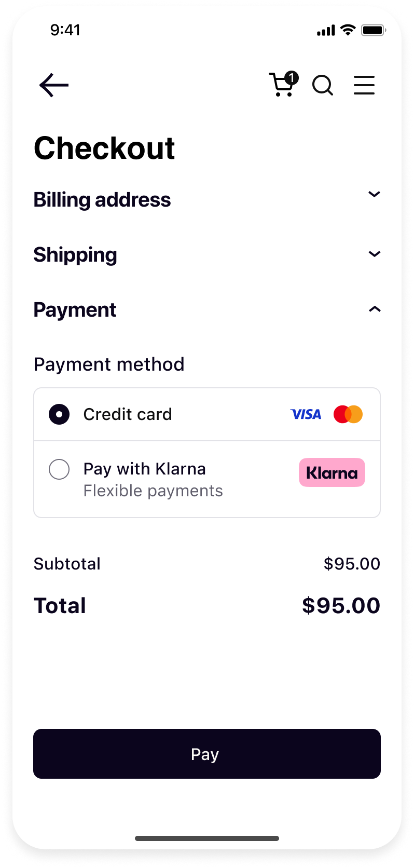Expand the Billing address chevron
Viewport: 414px width, 868px height.
pyautogui.click(x=375, y=194)
